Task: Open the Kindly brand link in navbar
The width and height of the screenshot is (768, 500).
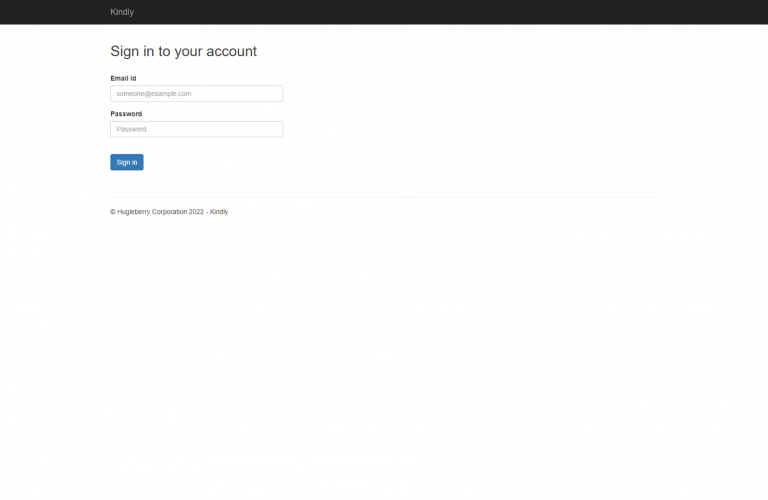Action: point(122,12)
